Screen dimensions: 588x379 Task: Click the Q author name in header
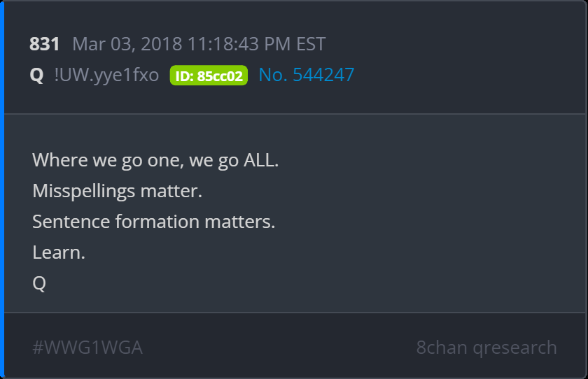point(36,76)
